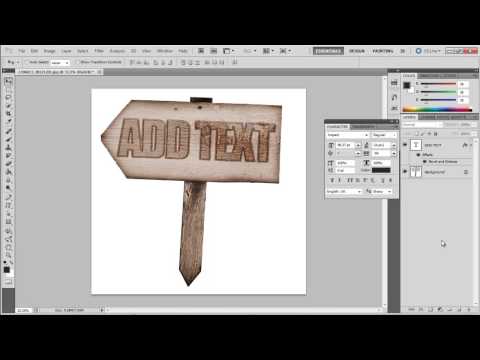Click the delete layer trash icon
The width and height of the screenshot is (480, 360).
pos(469,309)
